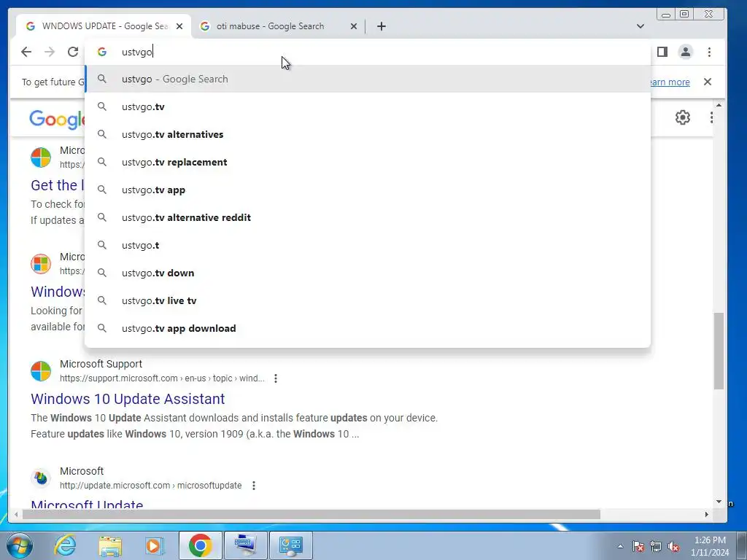
Task: Pick the ustvgo.t suggestion
Action: pos(368,245)
